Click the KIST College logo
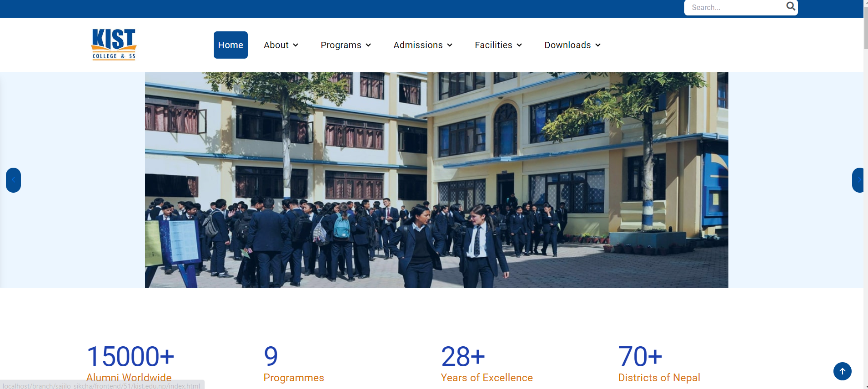The image size is (868, 389). click(114, 45)
